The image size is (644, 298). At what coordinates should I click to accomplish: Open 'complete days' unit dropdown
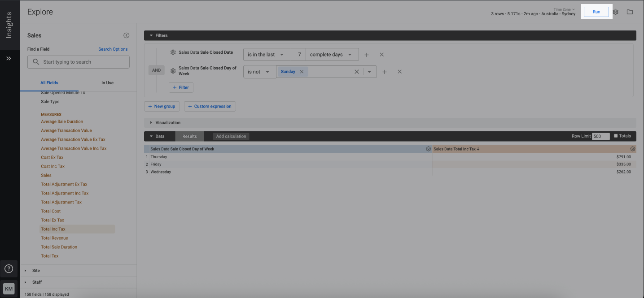(x=332, y=55)
